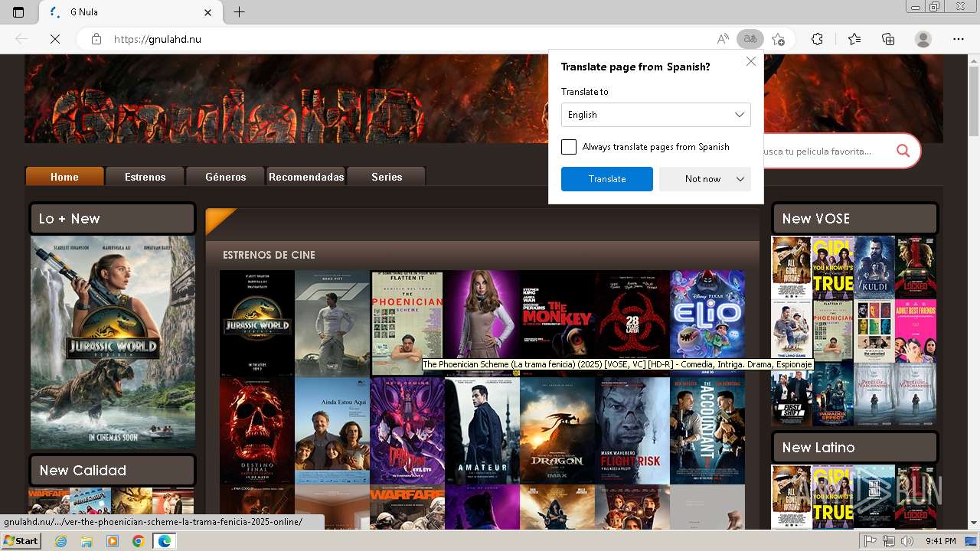Open Adult Best Friends poster
980x551 pixels.
(x=916, y=331)
